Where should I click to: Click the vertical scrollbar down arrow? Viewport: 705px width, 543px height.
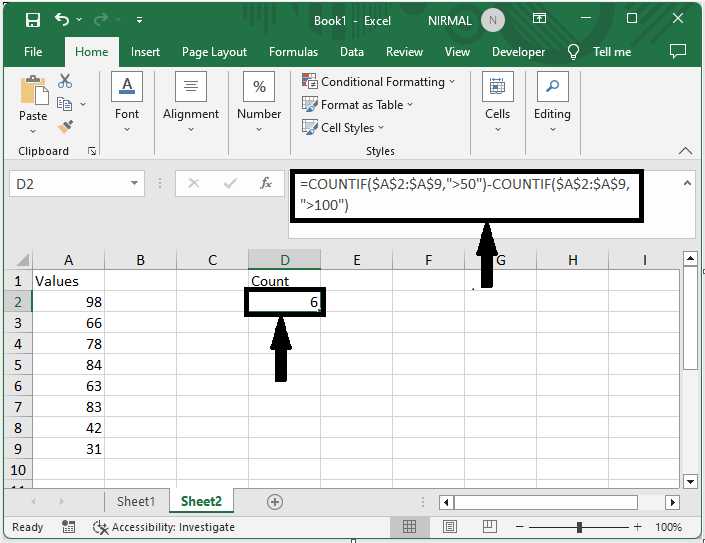click(x=690, y=481)
